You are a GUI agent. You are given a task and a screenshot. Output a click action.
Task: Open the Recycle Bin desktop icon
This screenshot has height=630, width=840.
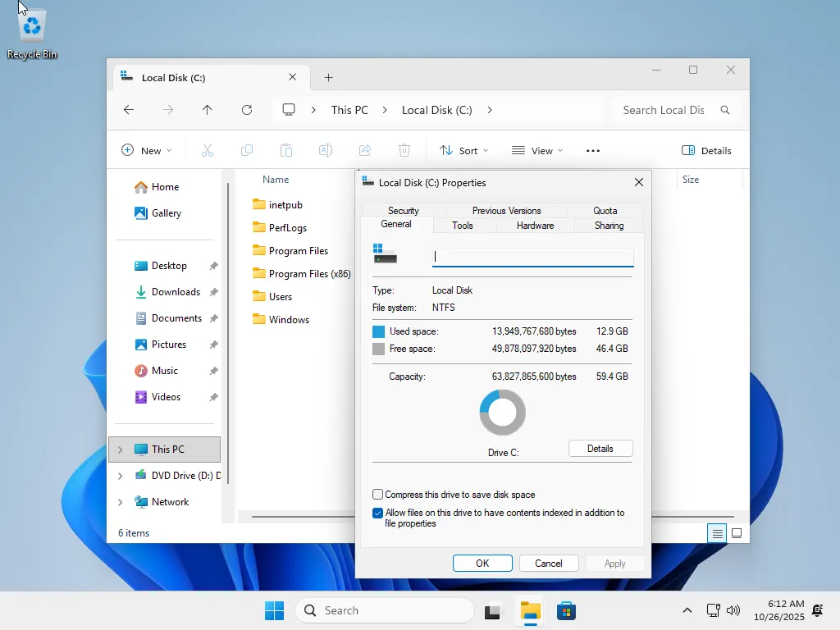pos(32,33)
